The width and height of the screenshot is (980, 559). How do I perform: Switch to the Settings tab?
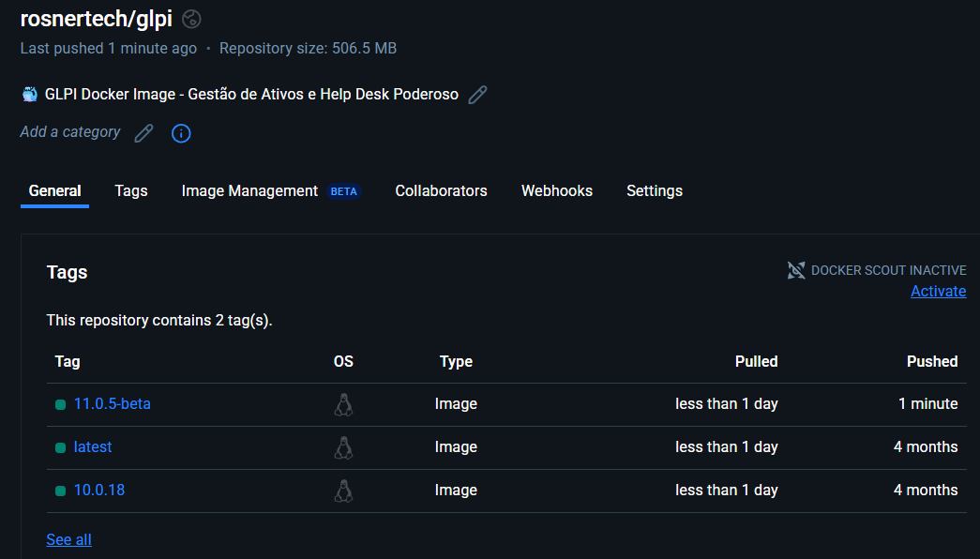[655, 190]
